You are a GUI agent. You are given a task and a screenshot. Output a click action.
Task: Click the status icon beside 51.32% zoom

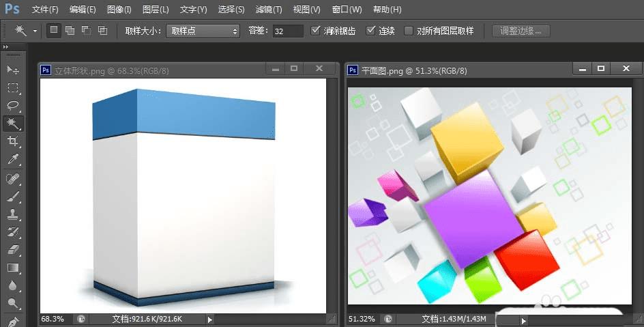coord(387,319)
